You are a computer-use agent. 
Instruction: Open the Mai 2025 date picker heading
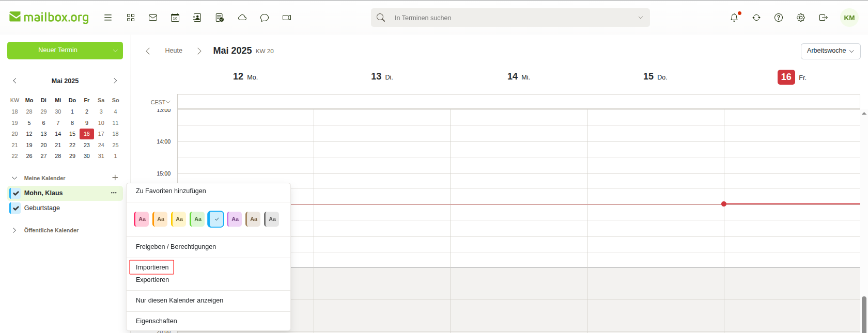(x=243, y=51)
